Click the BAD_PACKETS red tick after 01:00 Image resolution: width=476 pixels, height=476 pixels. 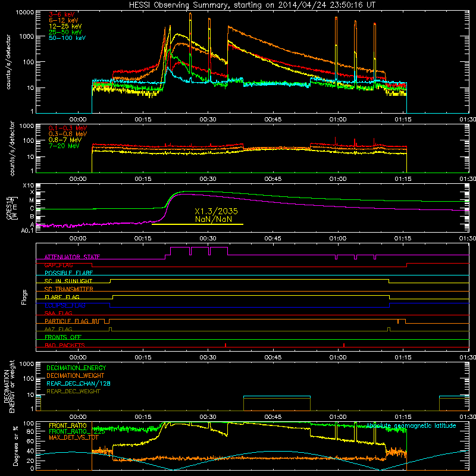pos(344,345)
